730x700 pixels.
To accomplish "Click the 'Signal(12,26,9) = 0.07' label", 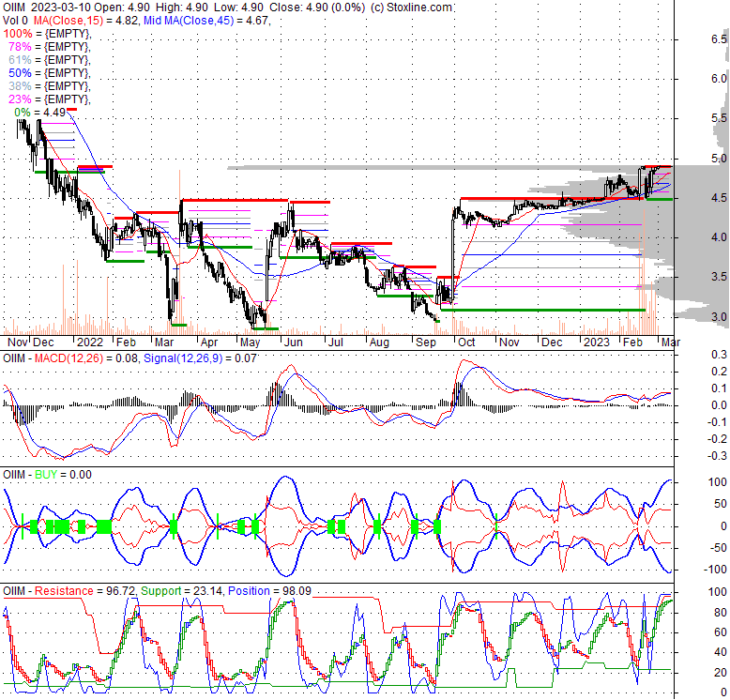I will (200, 358).
